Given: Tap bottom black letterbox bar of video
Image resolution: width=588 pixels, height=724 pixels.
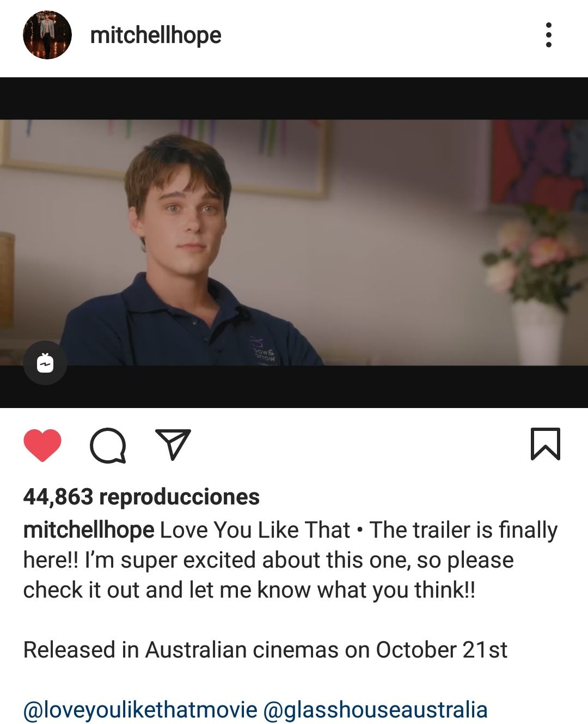Looking at the screenshot, I should pos(294,386).
